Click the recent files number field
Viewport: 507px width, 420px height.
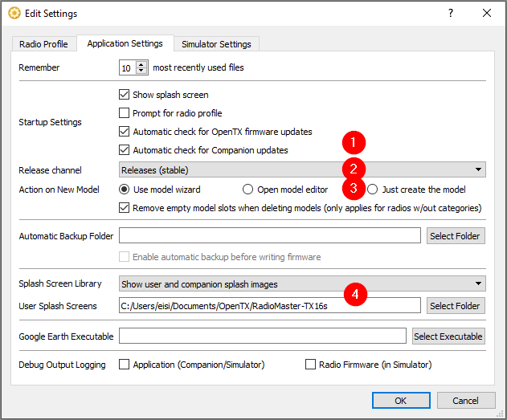(x=128, y=67)
